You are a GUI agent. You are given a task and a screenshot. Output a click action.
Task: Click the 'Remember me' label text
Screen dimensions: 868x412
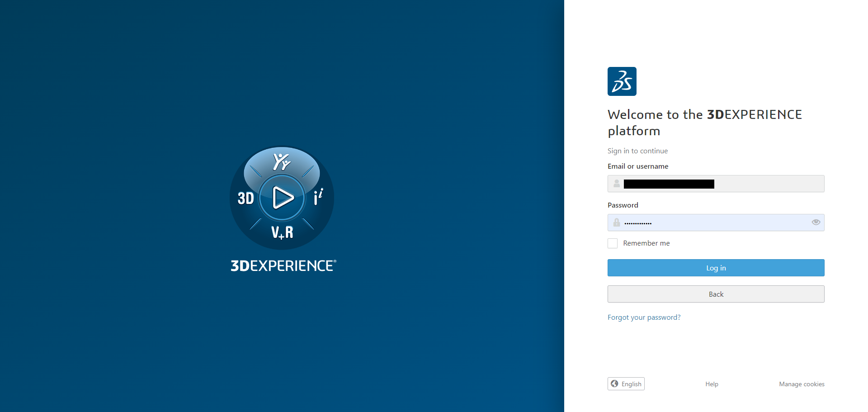[646, 243]
